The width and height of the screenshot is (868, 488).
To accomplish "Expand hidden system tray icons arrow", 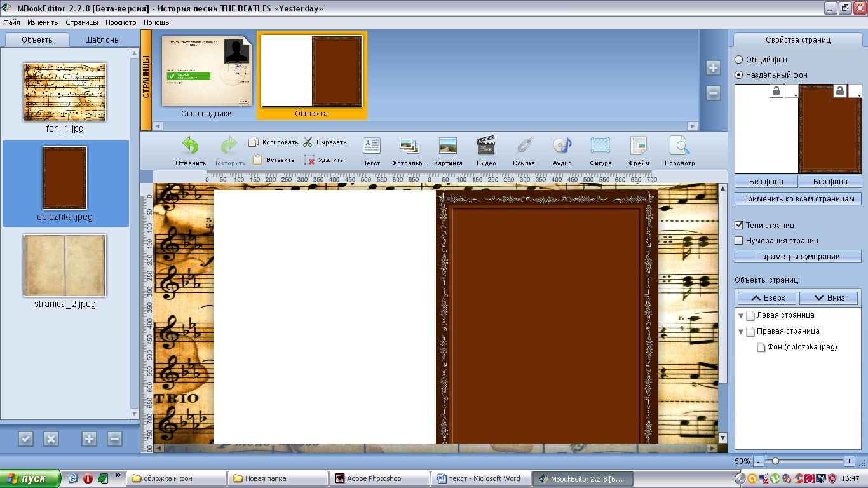I will tap(740, 478).
